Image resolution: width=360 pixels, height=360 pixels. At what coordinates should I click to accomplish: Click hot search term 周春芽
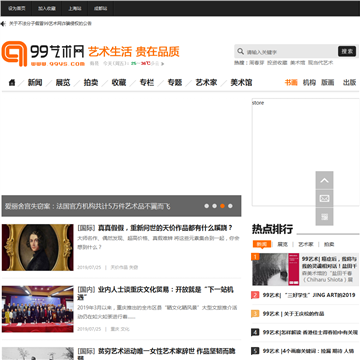[x=257, y=63]
